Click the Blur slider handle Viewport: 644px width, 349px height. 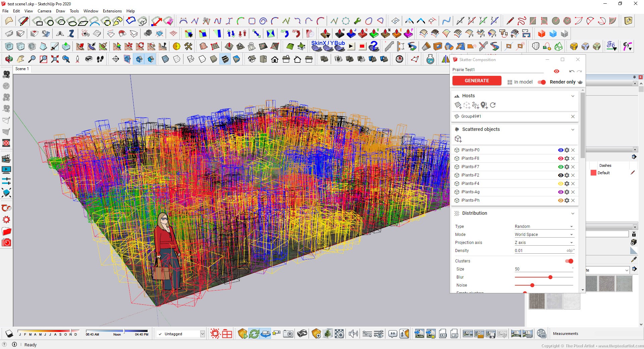[550, 277]
